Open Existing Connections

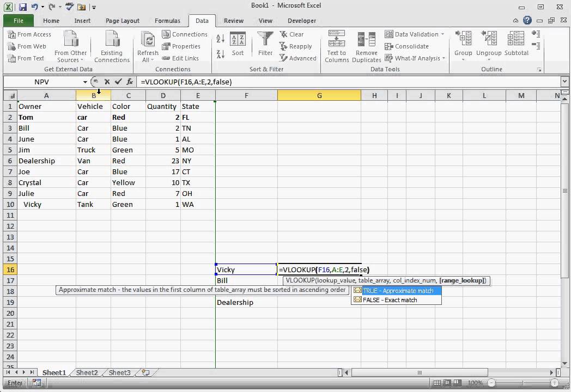[112, 47]
